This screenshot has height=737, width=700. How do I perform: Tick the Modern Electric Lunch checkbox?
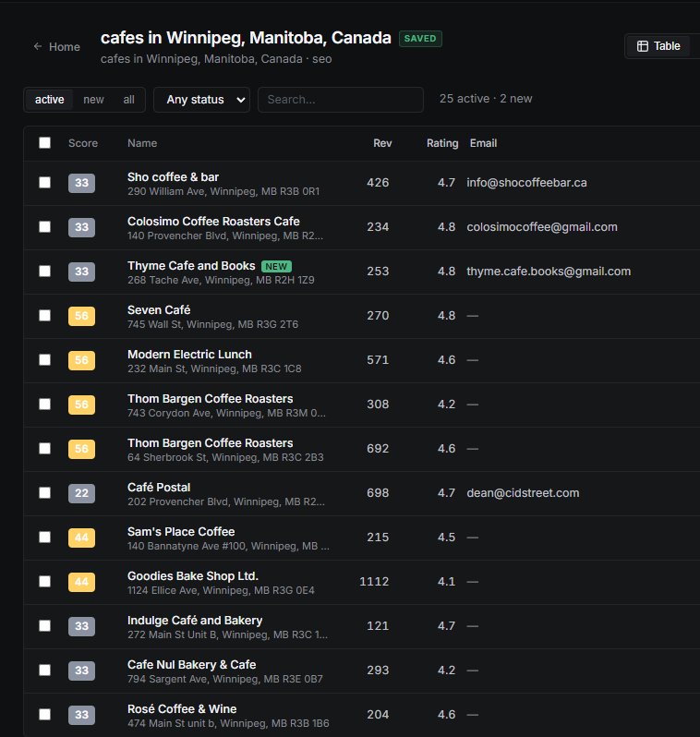(44, 359)
